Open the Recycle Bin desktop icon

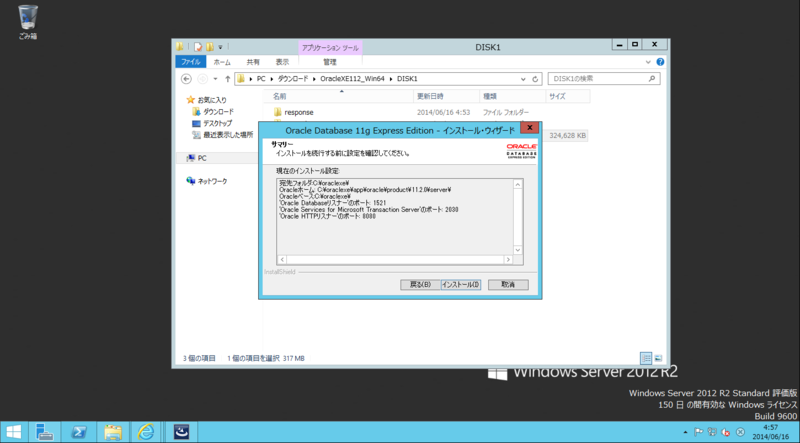(28, 22)
